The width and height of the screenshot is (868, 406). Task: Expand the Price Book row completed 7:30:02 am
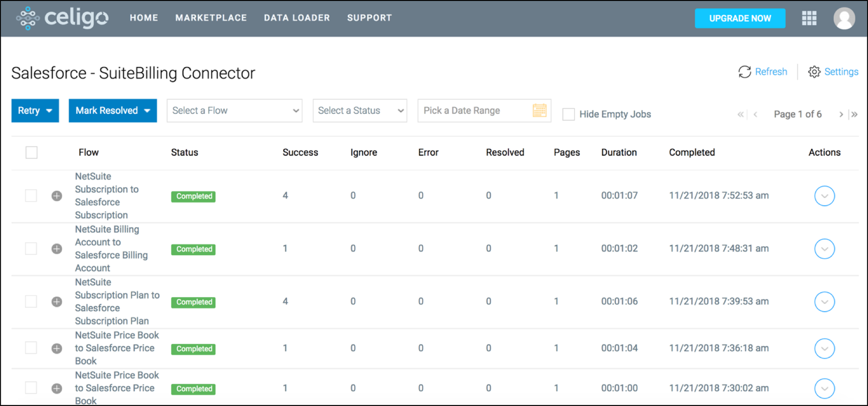point(56,388)
